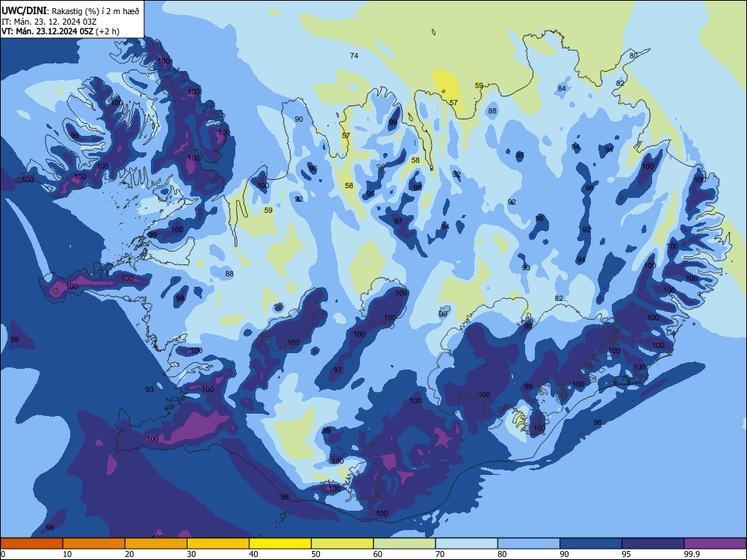This screenshot has width=747, height=560.
Task: Select the dark blue 90–95 legend swatch
Action: coord(591,544)
